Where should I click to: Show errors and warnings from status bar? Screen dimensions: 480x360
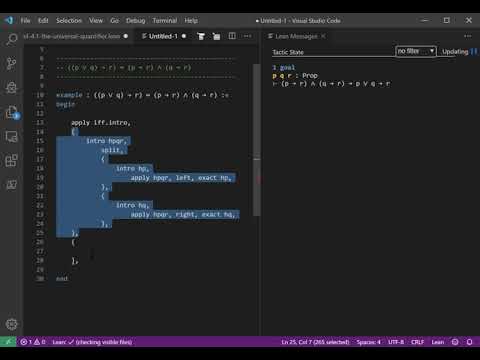point(33,342)
